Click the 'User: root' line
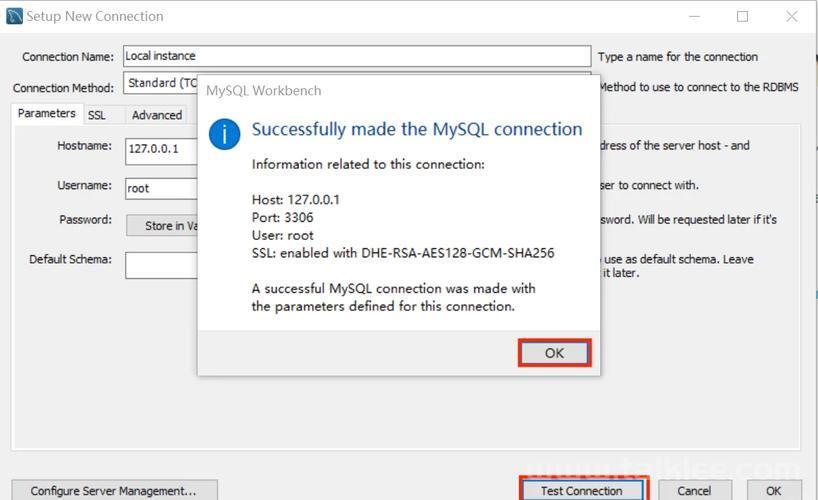Image resolution: width=818 pixels, height=500 pixels. click(283, 235)
